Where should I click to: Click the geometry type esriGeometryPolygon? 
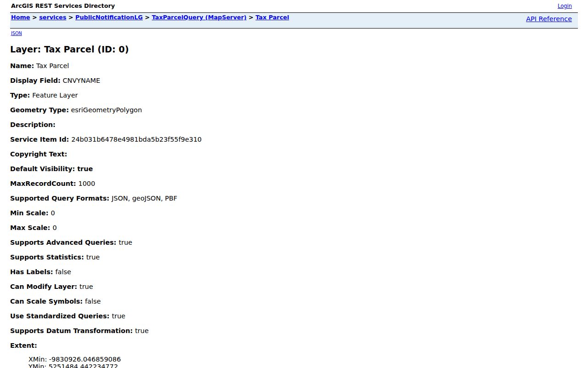107,110
